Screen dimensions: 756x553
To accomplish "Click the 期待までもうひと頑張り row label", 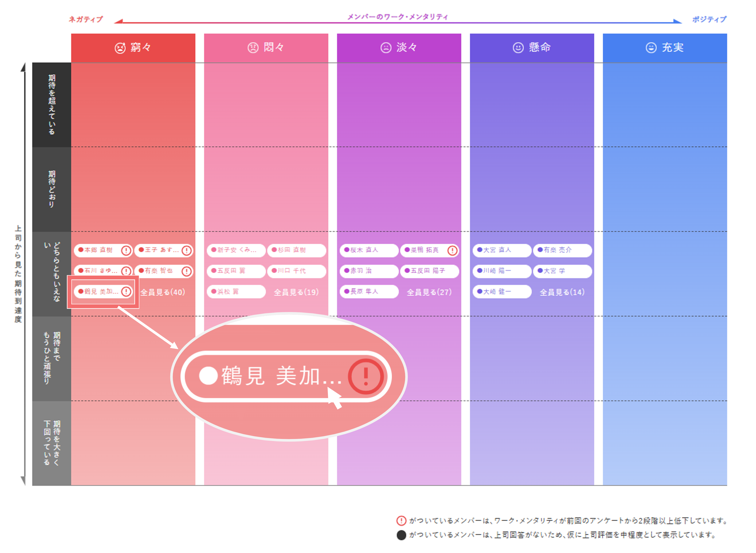I will pyautogui.click(x=52, y=359).
